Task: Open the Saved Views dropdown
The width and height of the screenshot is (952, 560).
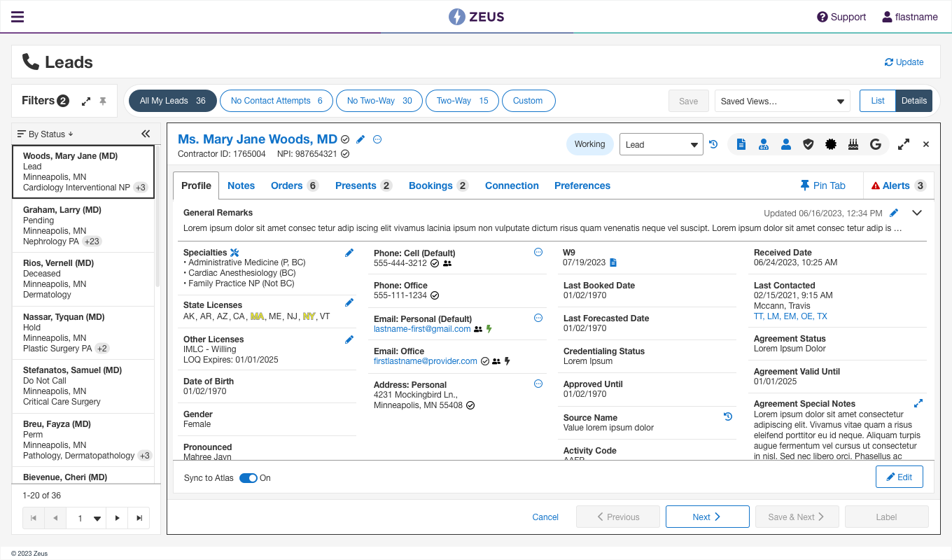Action: coord(783,101)
